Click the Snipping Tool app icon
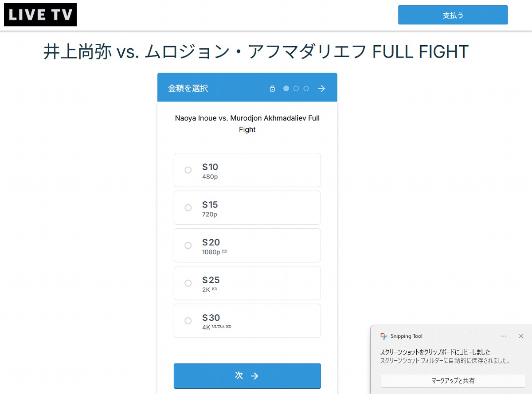 click(384, 336)
